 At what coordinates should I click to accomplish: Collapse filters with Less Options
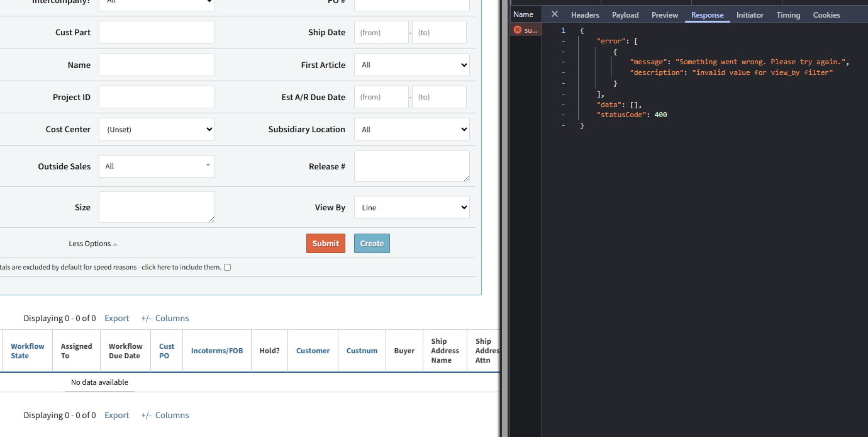[92, 244]
